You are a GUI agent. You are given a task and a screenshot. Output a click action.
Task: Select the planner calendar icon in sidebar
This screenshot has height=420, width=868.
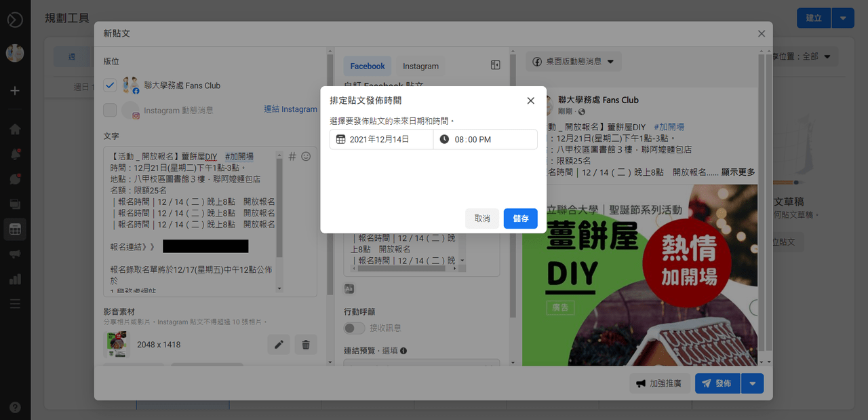tap(15, 229)
